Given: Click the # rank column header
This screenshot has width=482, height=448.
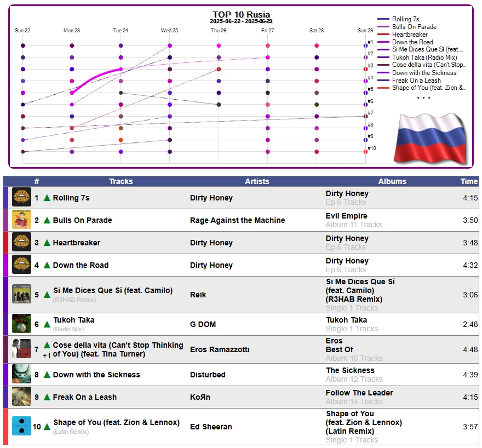Looking at the screenshot, I should [x=37, y=181].
